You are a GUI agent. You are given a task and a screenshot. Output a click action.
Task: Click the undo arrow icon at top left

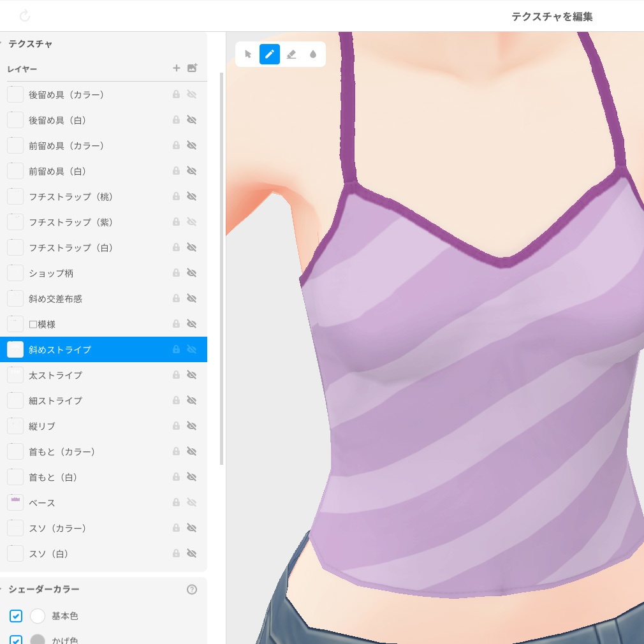[25, 15]
